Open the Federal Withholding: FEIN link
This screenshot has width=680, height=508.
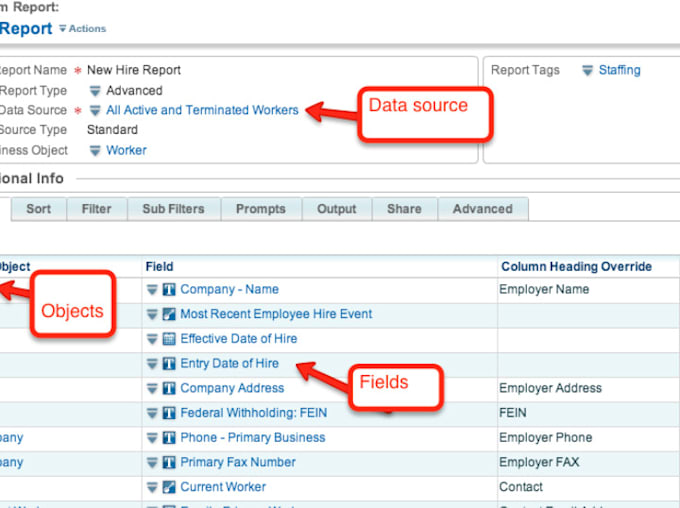(x=254, y=413)
